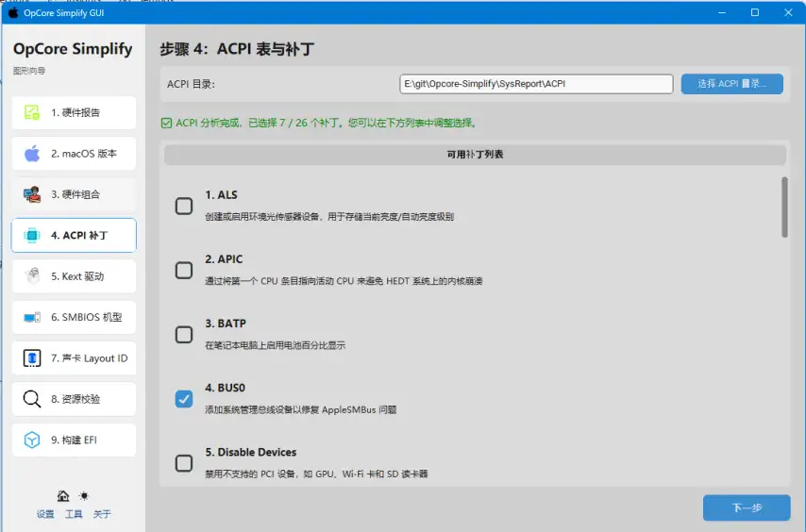This screenshot has width=806, height=532.
Task: Click the SMBIOS 机型 computer icon
Action: pyautogui.click(x=32, y=318)
